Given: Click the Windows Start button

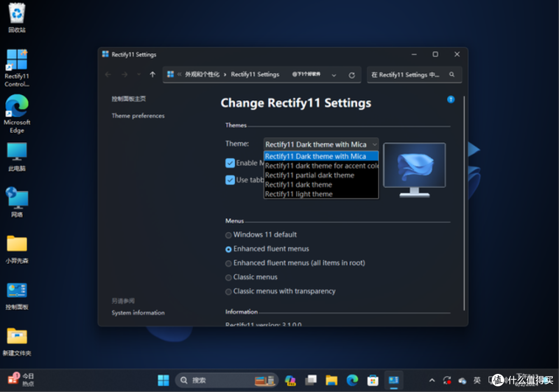Looking at the screenshot, I should pyautogui.click(x=164, y=381).
